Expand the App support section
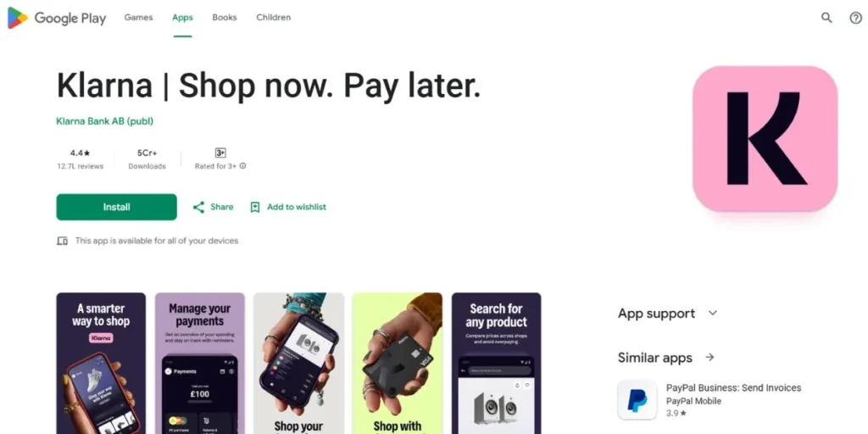 713,314
